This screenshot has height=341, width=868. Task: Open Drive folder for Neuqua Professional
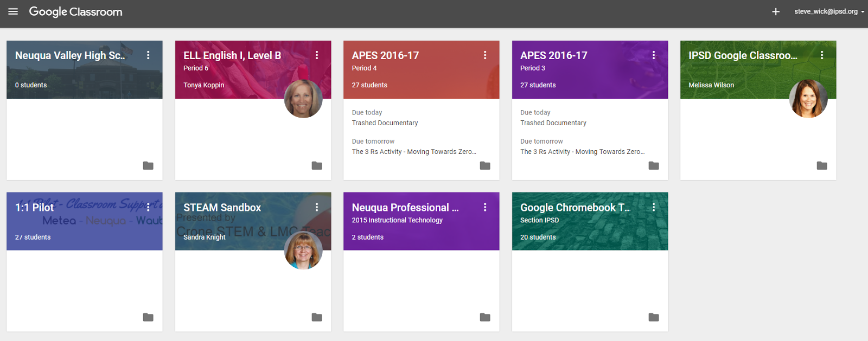pos(485,317)
